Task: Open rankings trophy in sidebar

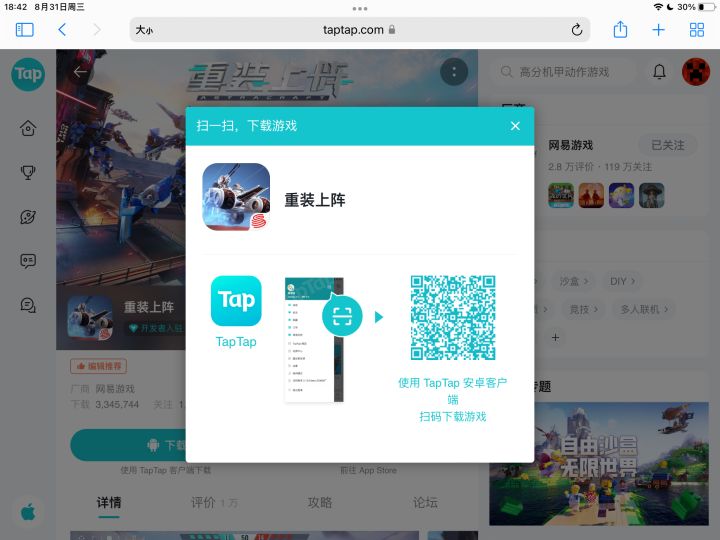Action: (x=28, y=172)
